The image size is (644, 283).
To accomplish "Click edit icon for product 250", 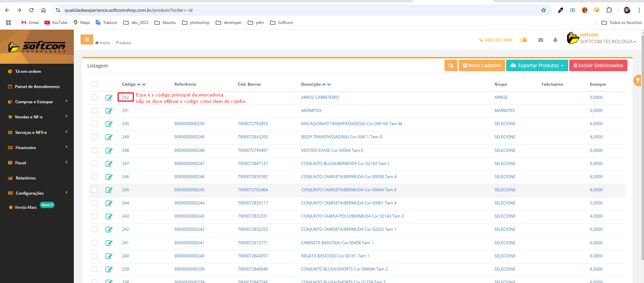I will (109, 124).
